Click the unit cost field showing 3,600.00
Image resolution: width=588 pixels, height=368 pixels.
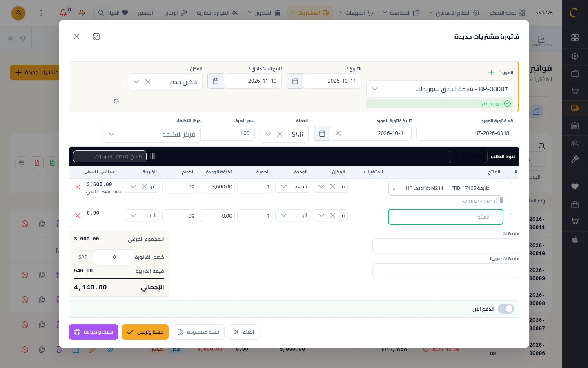(x=217, y=187)
